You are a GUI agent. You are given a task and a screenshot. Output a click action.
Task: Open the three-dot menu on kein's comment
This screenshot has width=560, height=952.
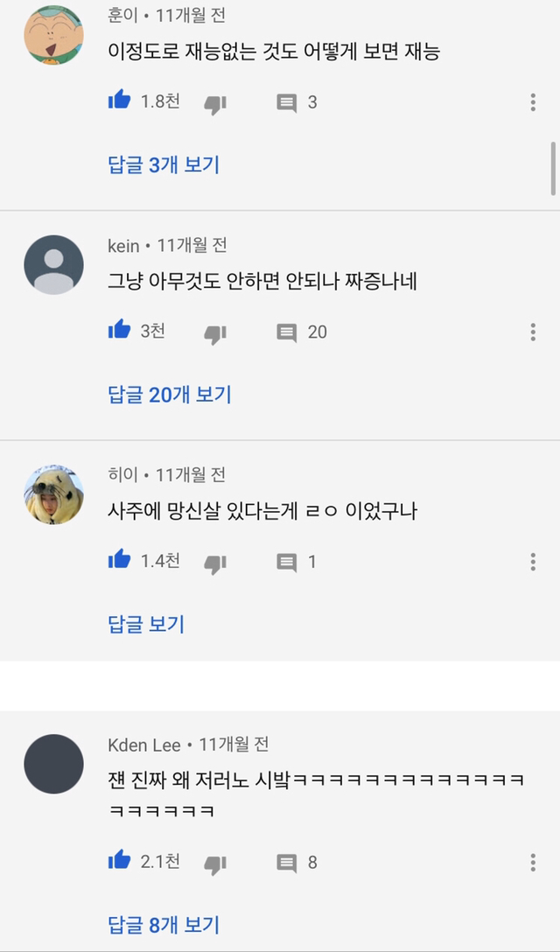point(533,332)
